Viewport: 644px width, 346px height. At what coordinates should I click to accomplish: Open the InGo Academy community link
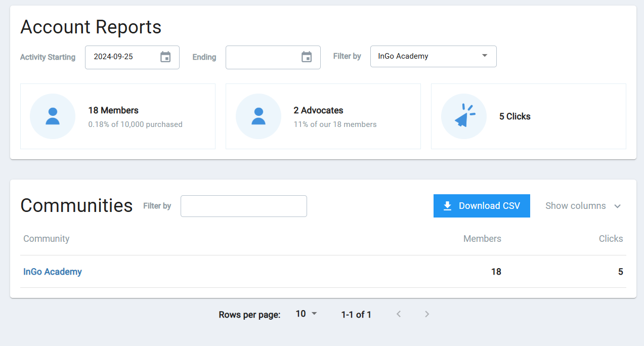(53, 272)
